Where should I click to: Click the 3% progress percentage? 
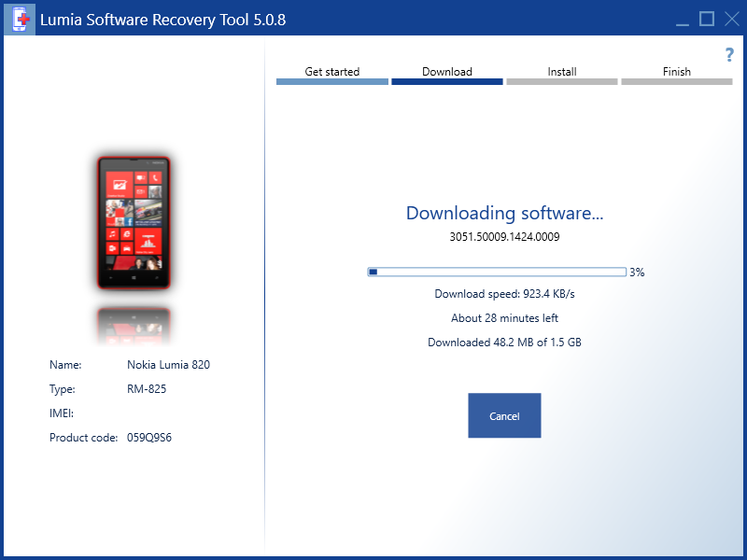click(637, 273)
